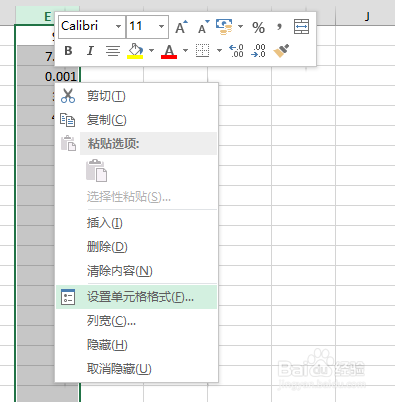Viewport: 395px width, 402px height.
Task: Open fill color dropdown arrow
Action: point(152,51)
